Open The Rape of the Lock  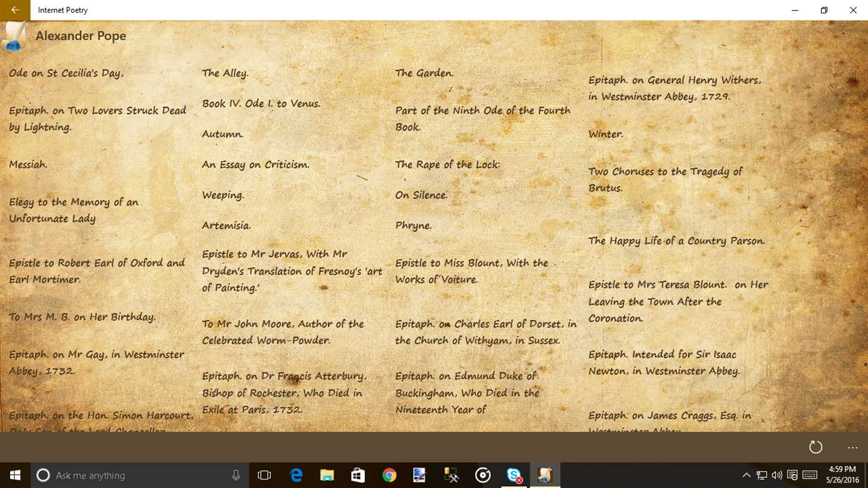coord(447,164)
